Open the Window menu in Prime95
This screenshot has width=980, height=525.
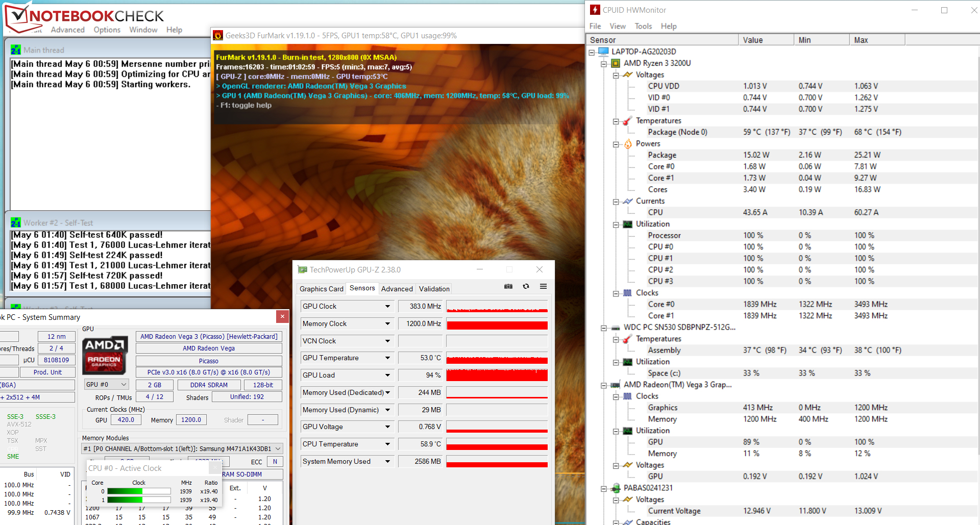[143, 30]
